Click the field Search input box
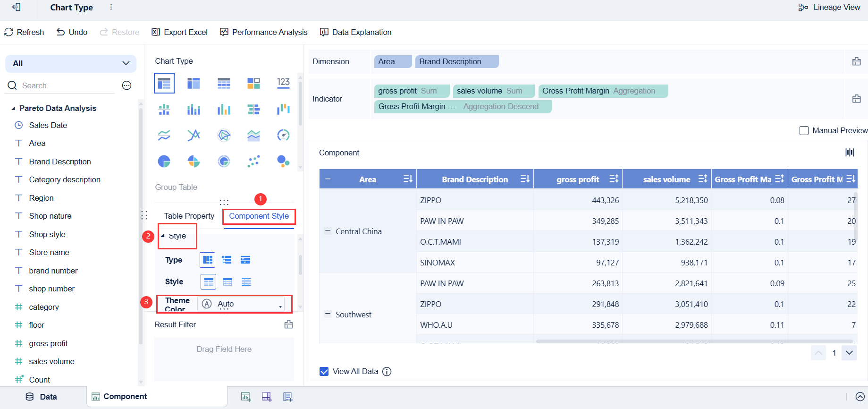Viewport: 868px width, 409px height. point(66,85)
